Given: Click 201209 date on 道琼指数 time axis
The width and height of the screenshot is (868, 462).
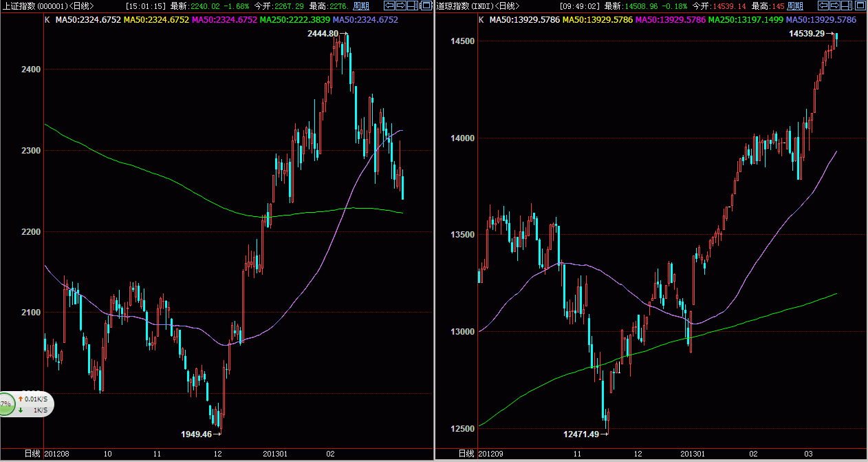Looking at the screenshot, I should [492, 454].
